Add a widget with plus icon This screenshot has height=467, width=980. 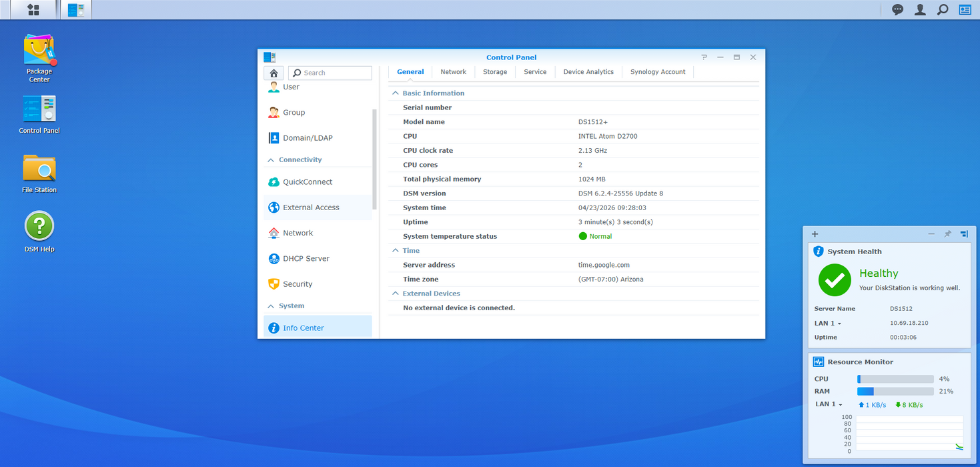click(x=815, y=233)
